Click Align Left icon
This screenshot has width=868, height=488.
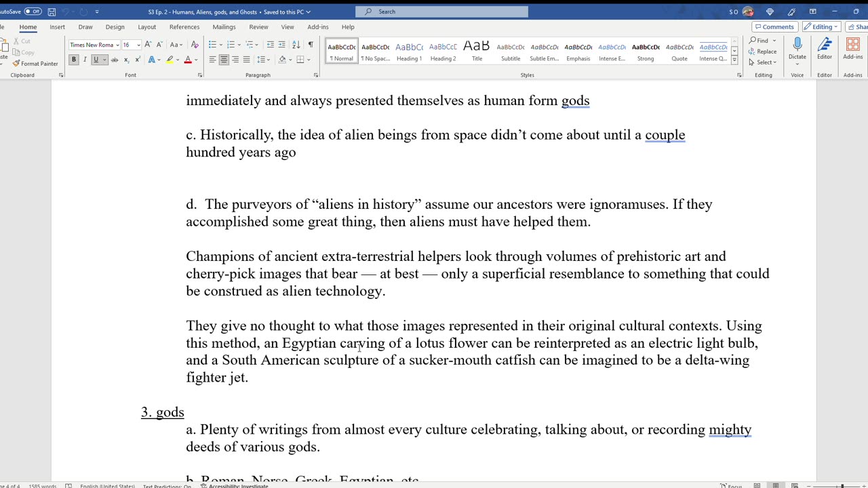[212, 60]
